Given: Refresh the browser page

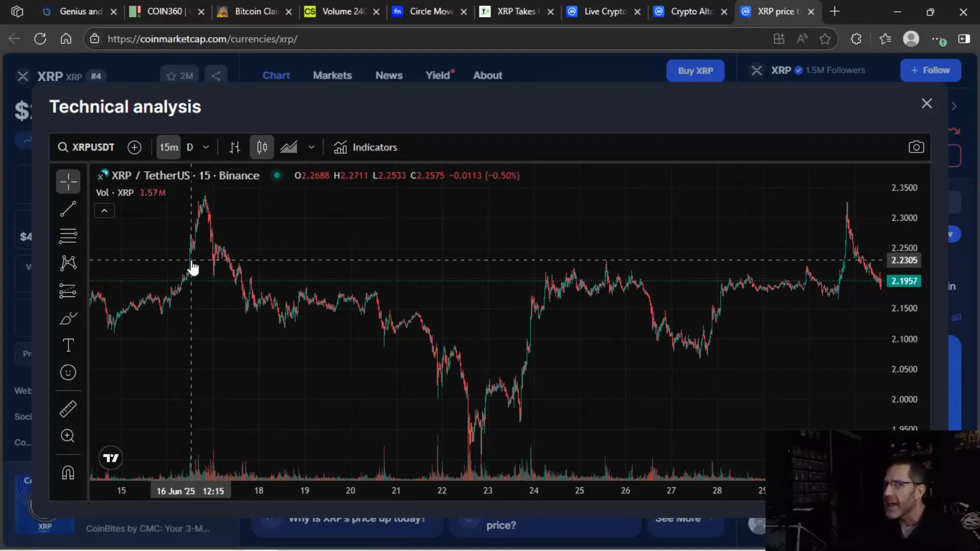Looking at the screenshot, I should click(40, 39).
